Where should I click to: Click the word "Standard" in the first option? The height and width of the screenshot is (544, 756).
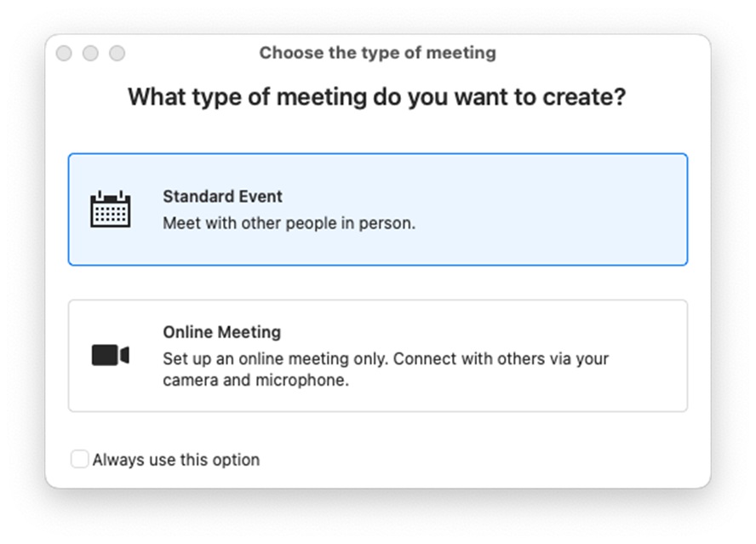tap(193, 197)
